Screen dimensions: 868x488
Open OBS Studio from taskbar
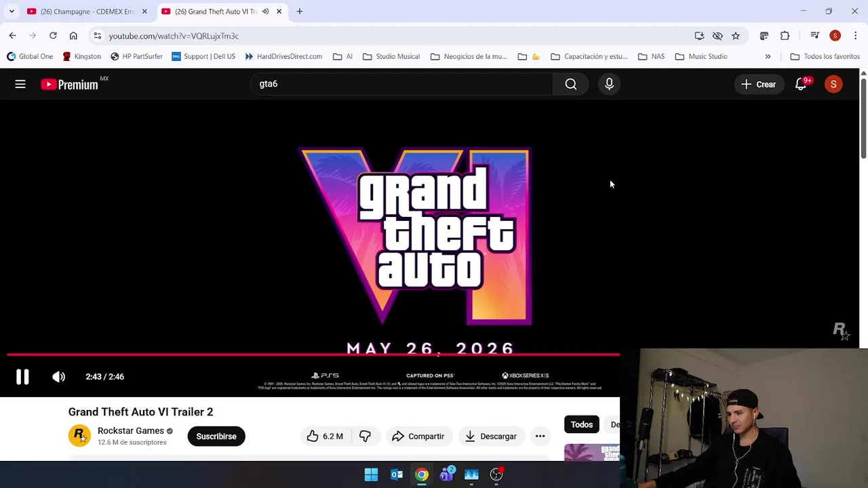pos(497,474)
